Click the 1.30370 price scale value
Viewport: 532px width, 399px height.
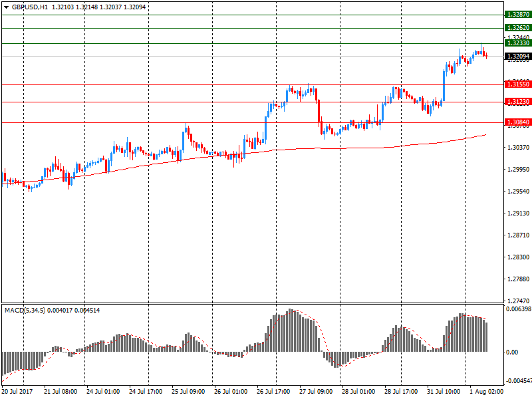518,147
